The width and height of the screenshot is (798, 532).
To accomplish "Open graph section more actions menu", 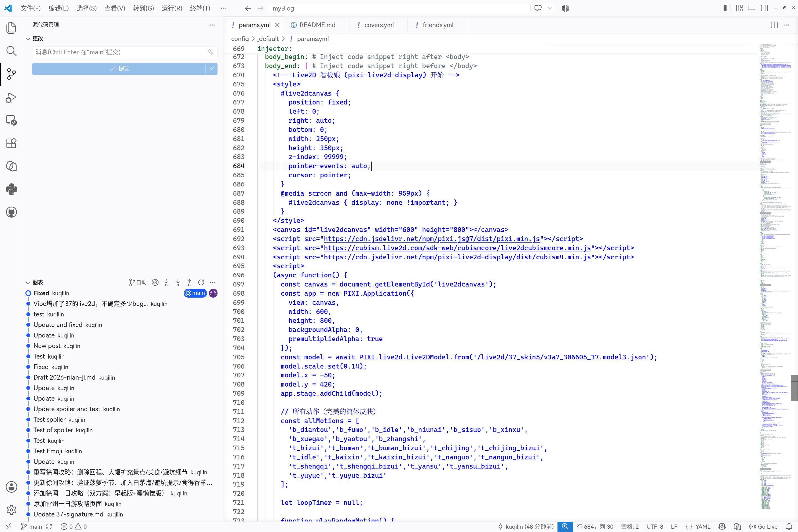I will pos(213,282).
